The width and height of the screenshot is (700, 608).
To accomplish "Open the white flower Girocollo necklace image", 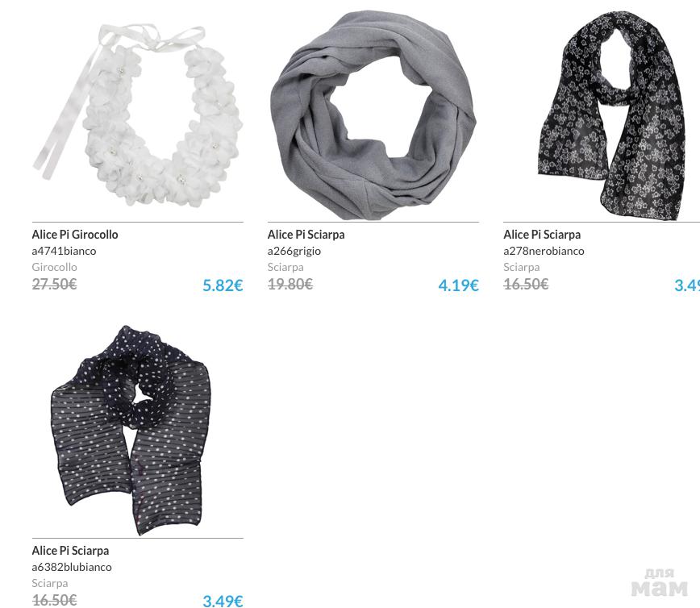I will [x=137, y=115].
